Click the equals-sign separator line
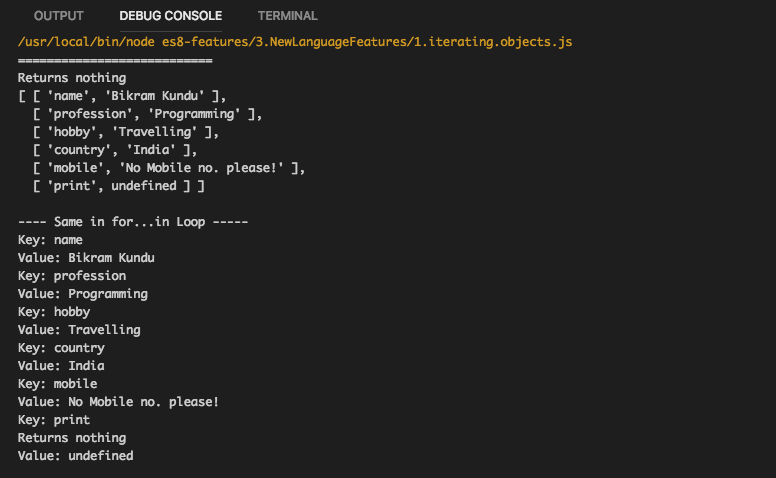 coord(115,60)
